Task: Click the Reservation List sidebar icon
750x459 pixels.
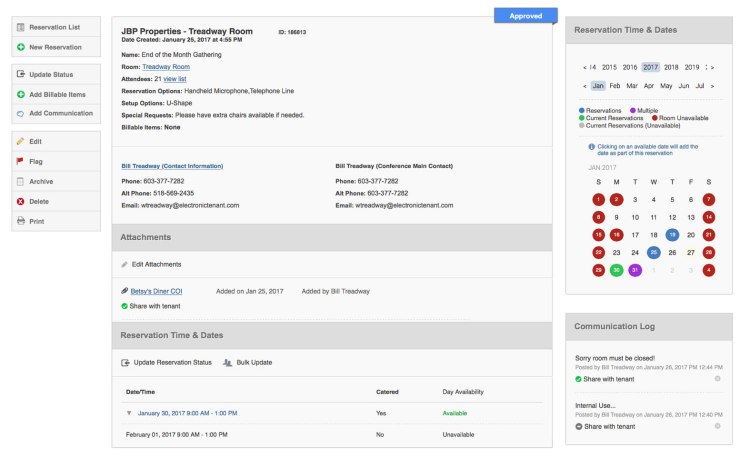Action: [x=20, y=27]
